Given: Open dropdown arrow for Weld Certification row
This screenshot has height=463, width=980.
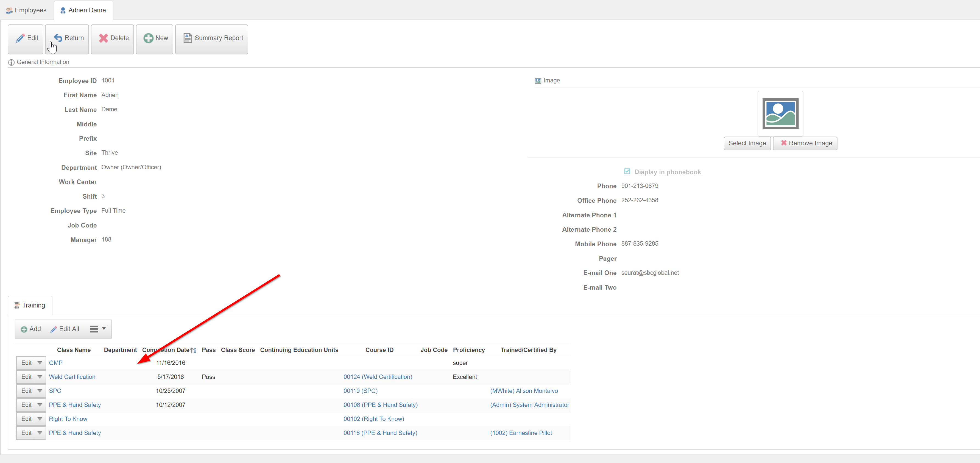Looking at the screenshot, I should coord(40,377).
